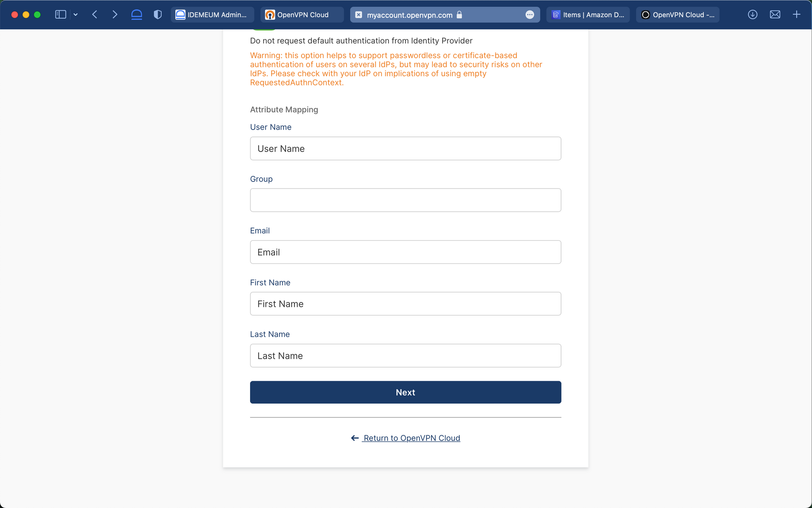Close the myaccount.openvpn.com tab
The height and width of the screenshot is (508, 812).
(x=358, y=15)
